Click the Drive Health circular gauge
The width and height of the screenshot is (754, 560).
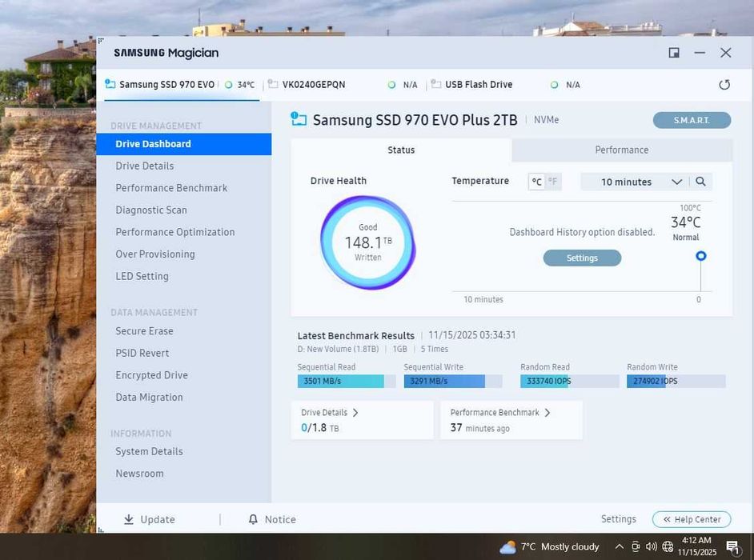[x=368, y=242]
